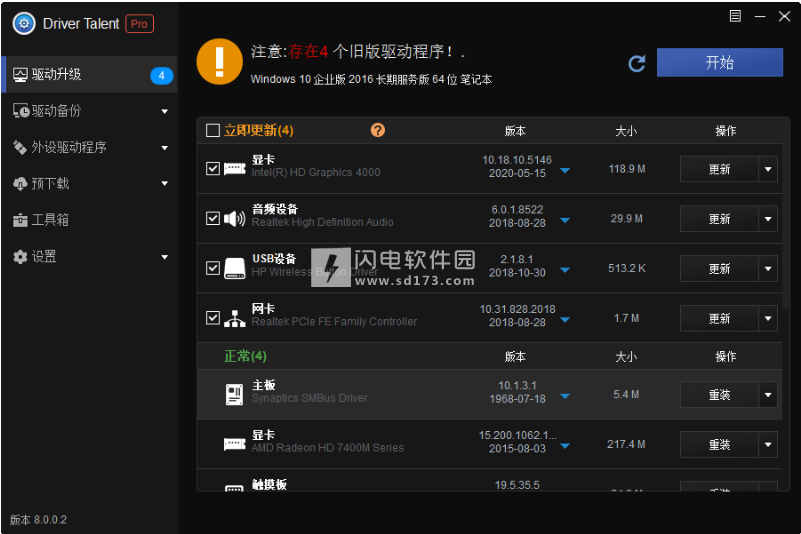Open action dropdown beside 网卡 更新
The width and height of the screenshot is (801, 534).
tap(768, 318)
